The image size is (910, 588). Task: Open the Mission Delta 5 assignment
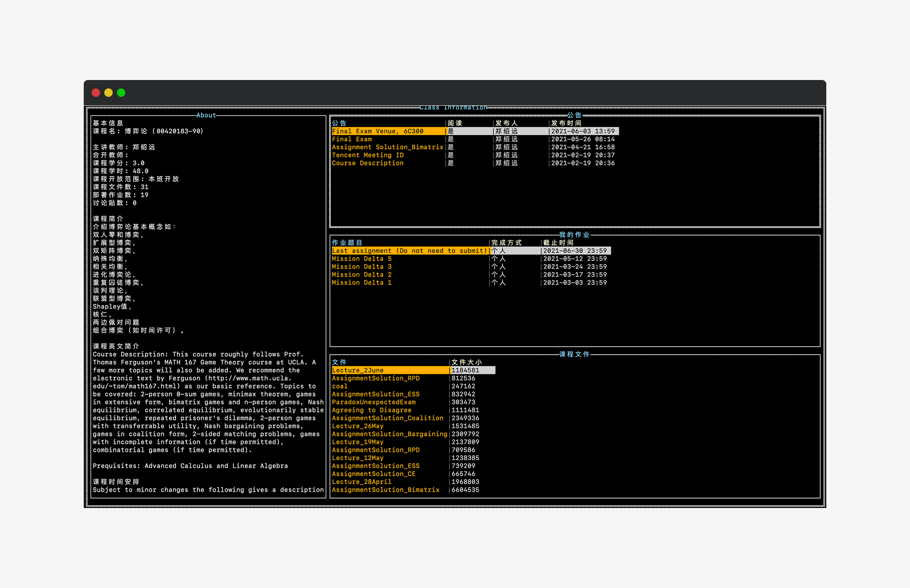pos(362,259)
